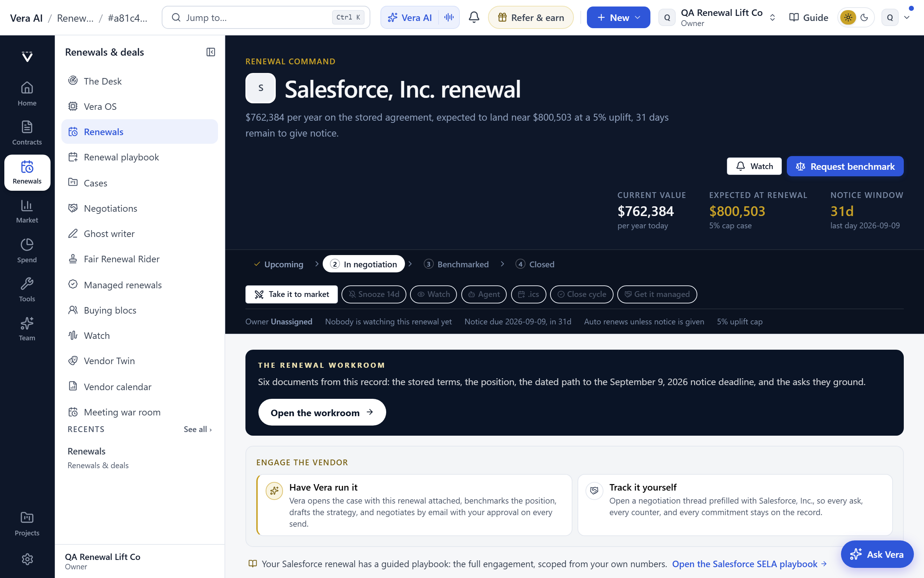Open Market section in the rail

click(x=27, y=211)
